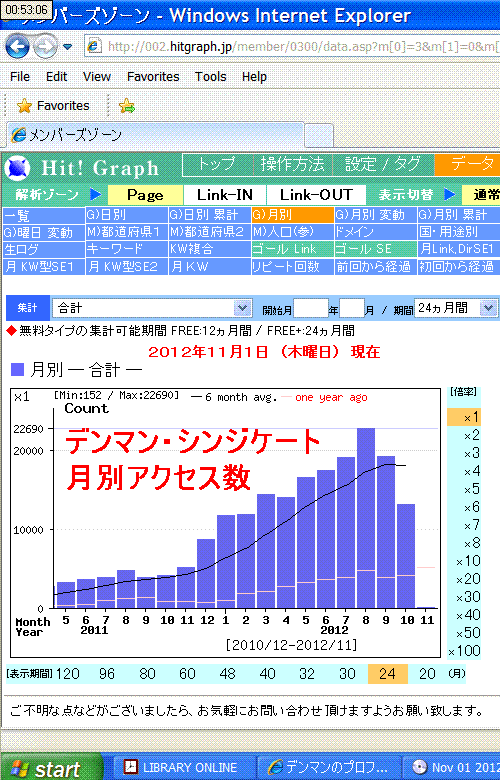Click the start month input field

[352, 309]
